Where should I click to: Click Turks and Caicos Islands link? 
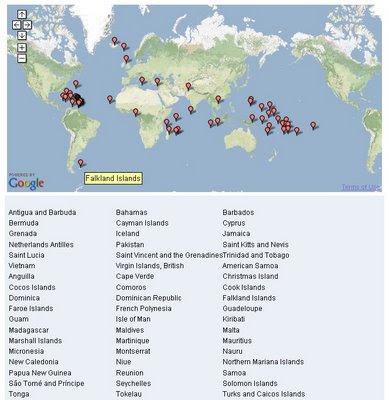[264, 394]
